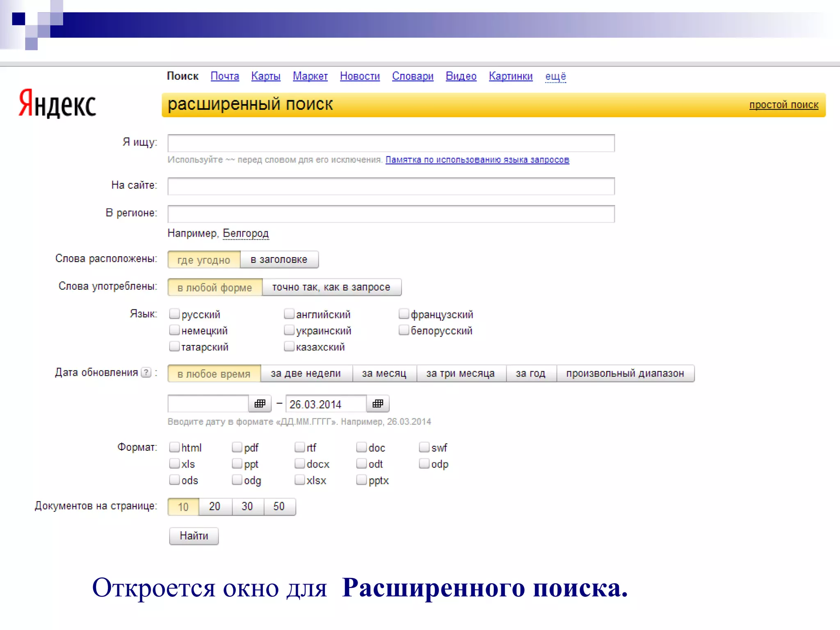Screen dimensions: 840x630
Task: Select 'где угодно' word location option
Action: click(x=204, y=260)
